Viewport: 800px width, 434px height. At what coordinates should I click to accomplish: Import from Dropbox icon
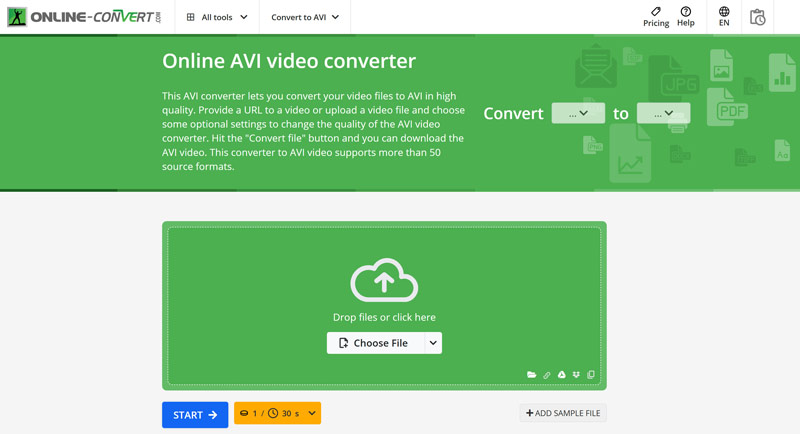click(576, 375)
